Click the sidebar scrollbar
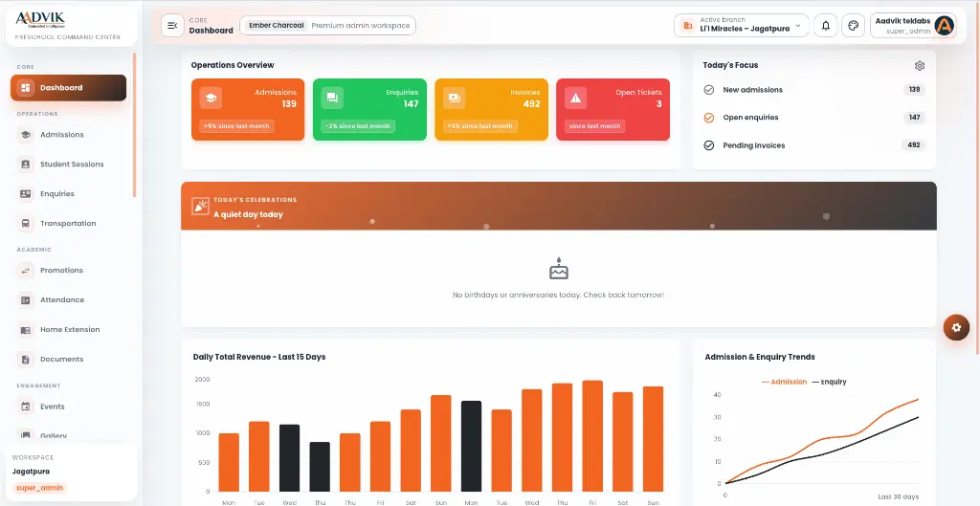Screen dimensions: 980x506 coord(134,125)
